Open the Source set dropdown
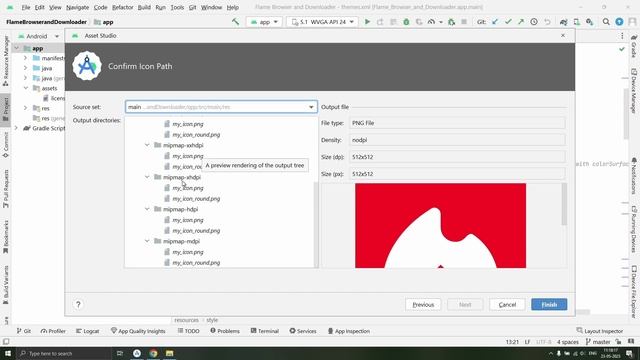The height and width of the screenshot is (360, 640). [x=221, y=107]
